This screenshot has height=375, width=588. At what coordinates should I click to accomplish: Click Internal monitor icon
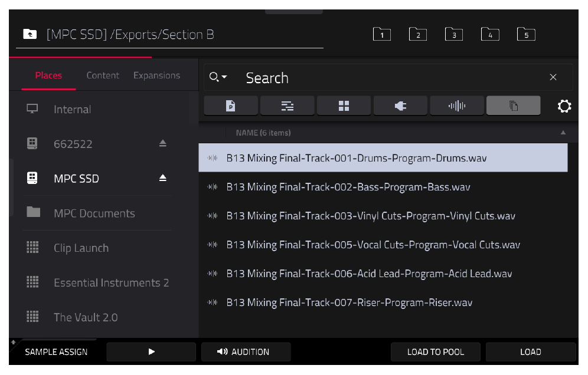(32, 109)
